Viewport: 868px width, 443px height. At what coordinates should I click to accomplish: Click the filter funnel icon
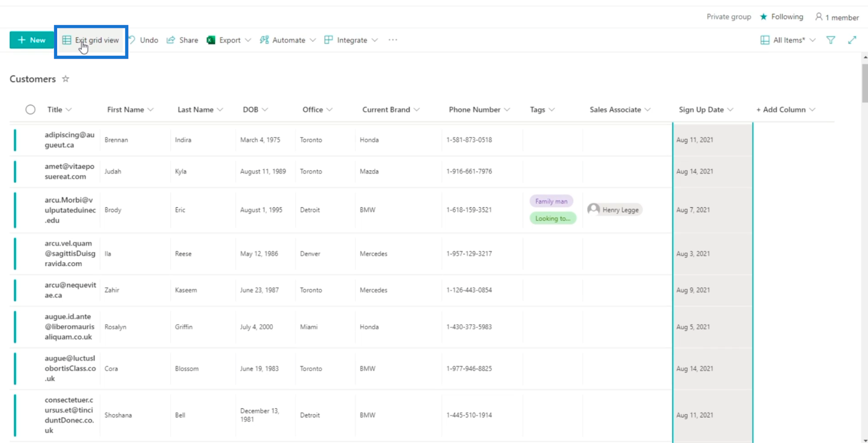click(831, 40)
